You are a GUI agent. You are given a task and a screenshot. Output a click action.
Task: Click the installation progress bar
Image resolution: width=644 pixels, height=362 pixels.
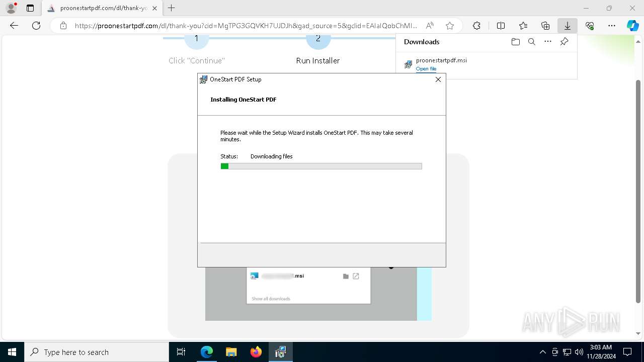(321, 166)
